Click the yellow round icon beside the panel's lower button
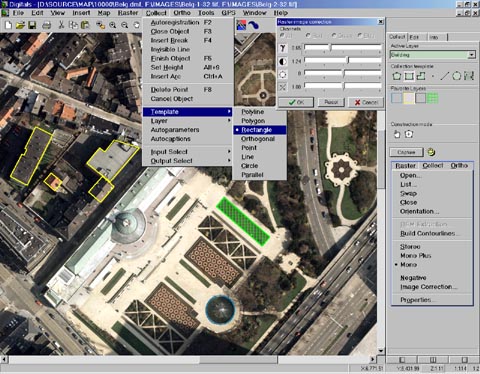This screenshot has width=480, height=374. 431,152
